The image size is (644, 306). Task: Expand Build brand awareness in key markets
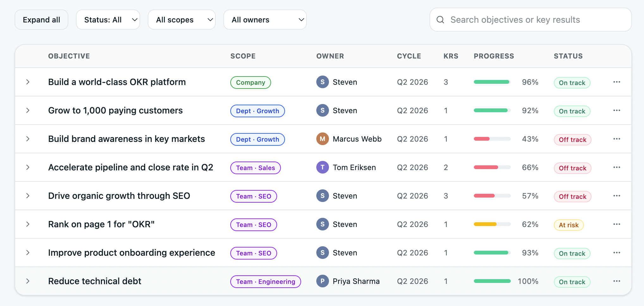28,139
